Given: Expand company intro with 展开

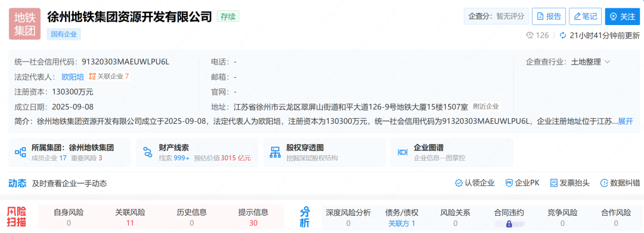Looking at the screenshot, I should tap(626, 121).
